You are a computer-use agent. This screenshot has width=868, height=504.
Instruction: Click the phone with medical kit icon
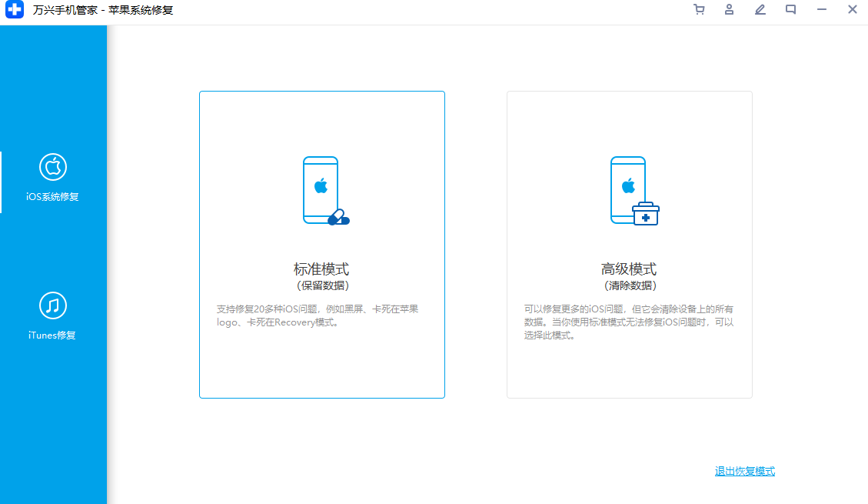point(634,191)
